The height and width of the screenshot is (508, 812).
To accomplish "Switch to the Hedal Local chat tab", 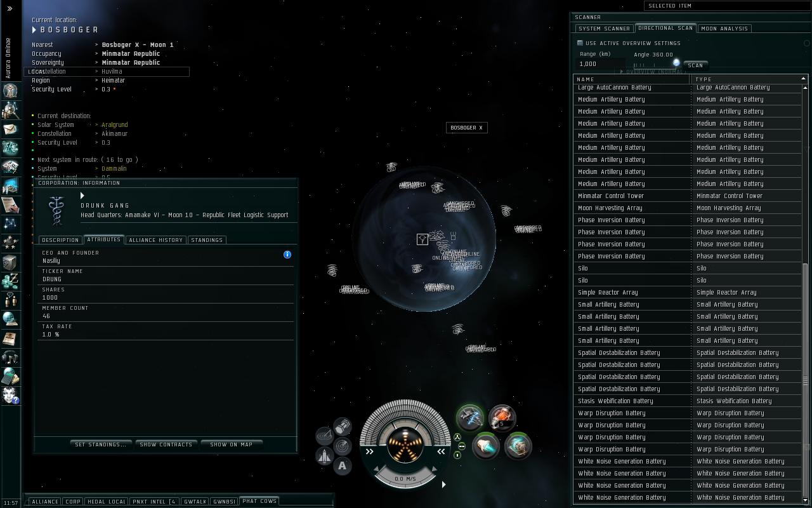I will [x=106, y=502].
